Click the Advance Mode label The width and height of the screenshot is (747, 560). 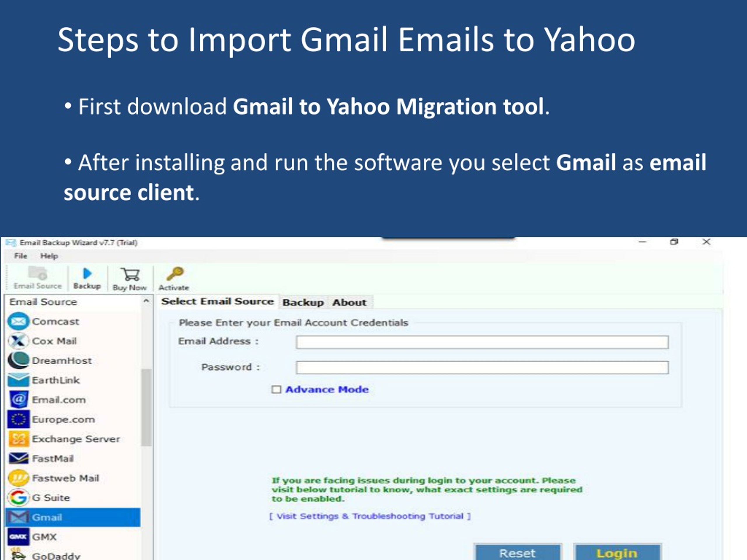[327, 390]
